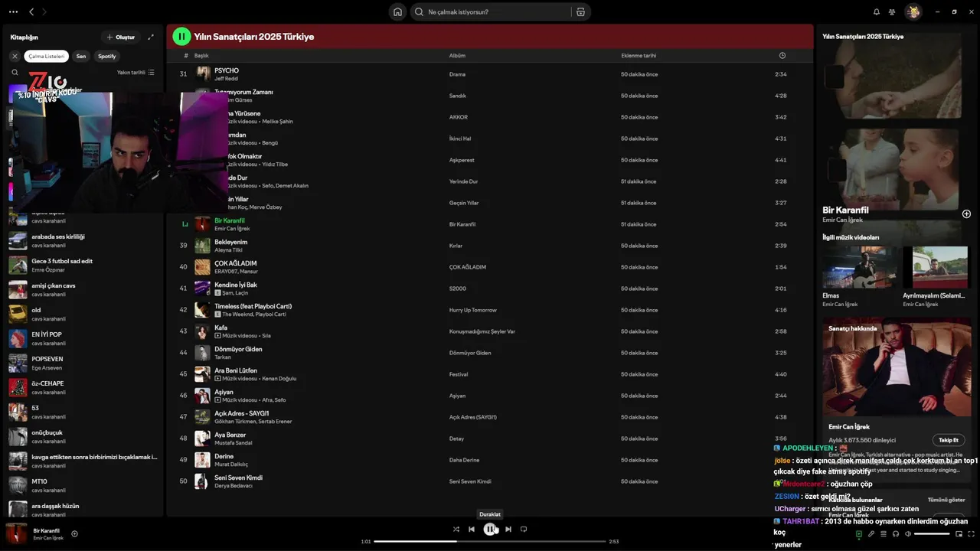Screen dimensions: 980x551
Task: Open the Yakın tarihli sort dropdown
Action: (136, 73)
